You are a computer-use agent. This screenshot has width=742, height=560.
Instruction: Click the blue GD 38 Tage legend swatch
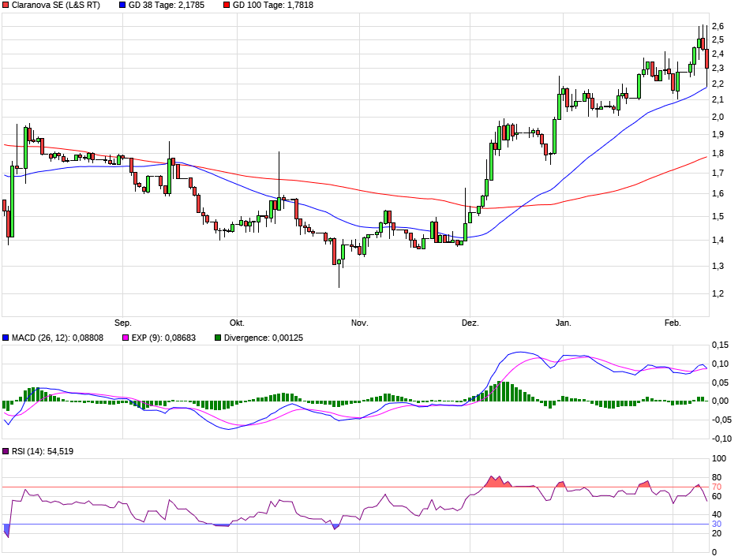(x=122, y=5)
